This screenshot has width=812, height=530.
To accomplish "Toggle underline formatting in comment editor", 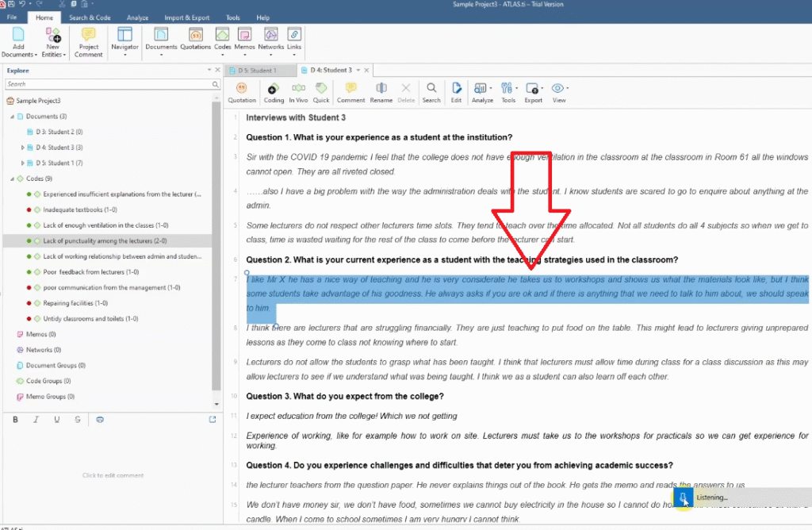I will click(57, 419).
